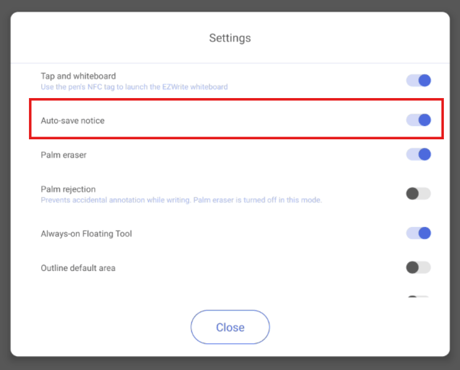Click the Palm eraser setting label
Viewport: 460px width, 370px height.
(x=63, y=155)
